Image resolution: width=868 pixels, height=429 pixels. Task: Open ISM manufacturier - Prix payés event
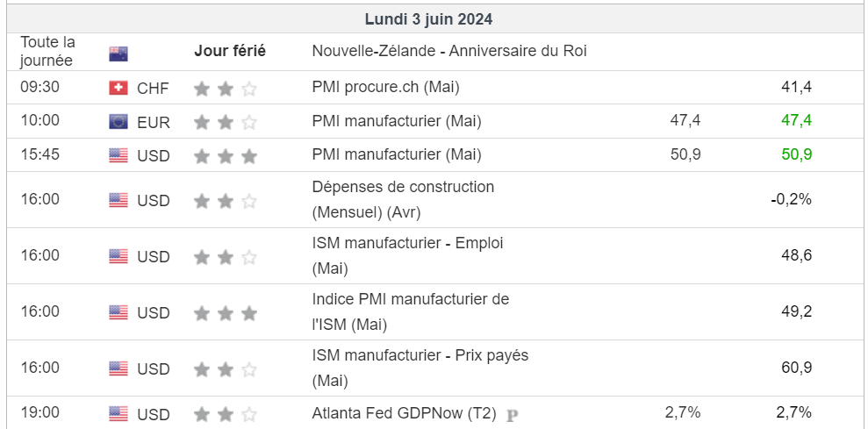click(420, 368)
